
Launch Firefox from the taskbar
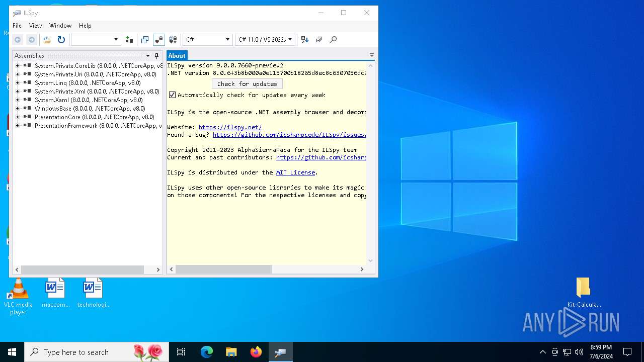click(256, 352)
